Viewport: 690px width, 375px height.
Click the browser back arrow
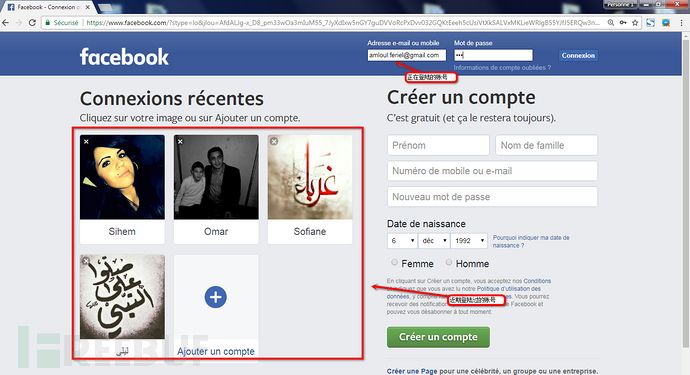tap(5, 22)
